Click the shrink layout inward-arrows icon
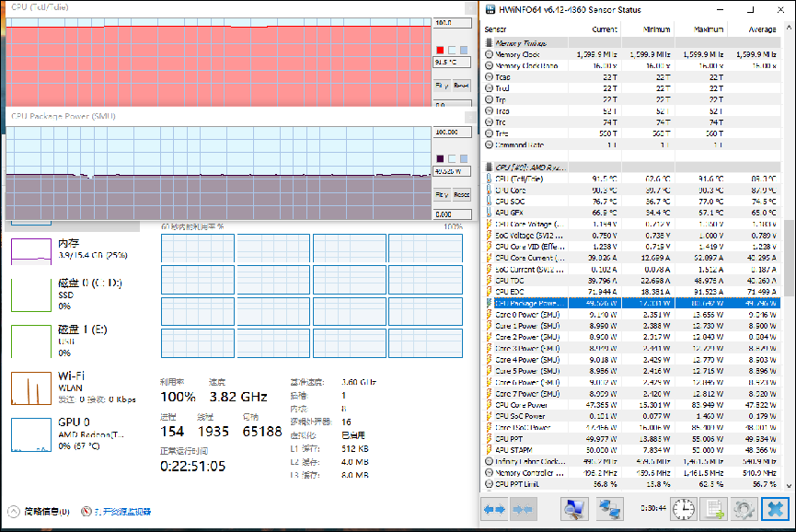This screenshot has height=532, width=796. point(523,509)
